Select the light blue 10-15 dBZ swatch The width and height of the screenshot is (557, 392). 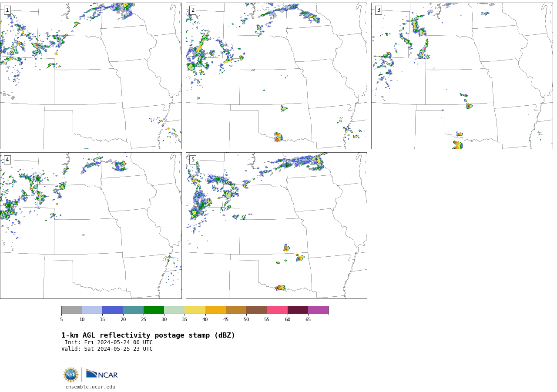(x=92, y=310)
